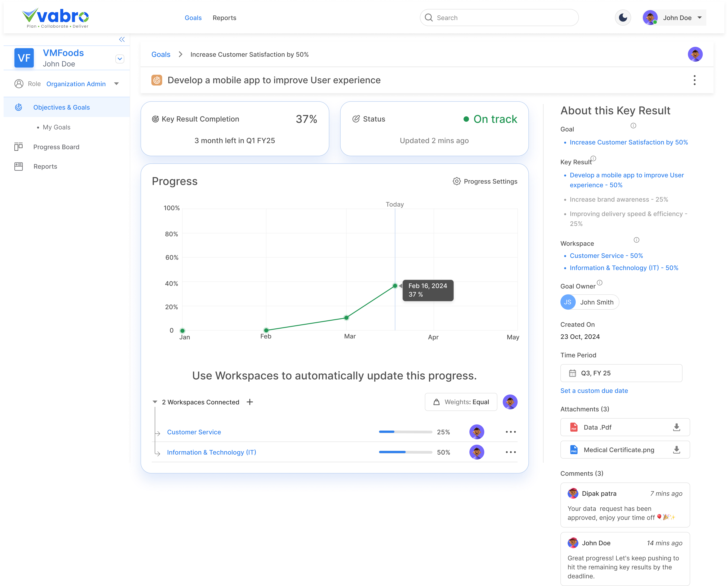Click info icon next to Goal Owner
The image size is (728, 586).
click(599, 282)
